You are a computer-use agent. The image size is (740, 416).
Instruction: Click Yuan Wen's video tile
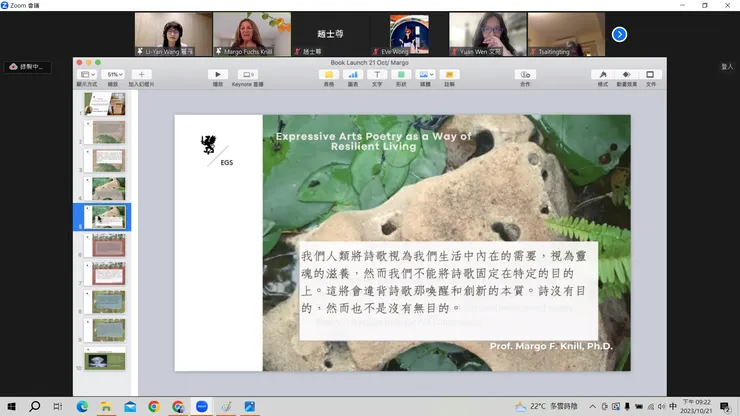[488, 34]
